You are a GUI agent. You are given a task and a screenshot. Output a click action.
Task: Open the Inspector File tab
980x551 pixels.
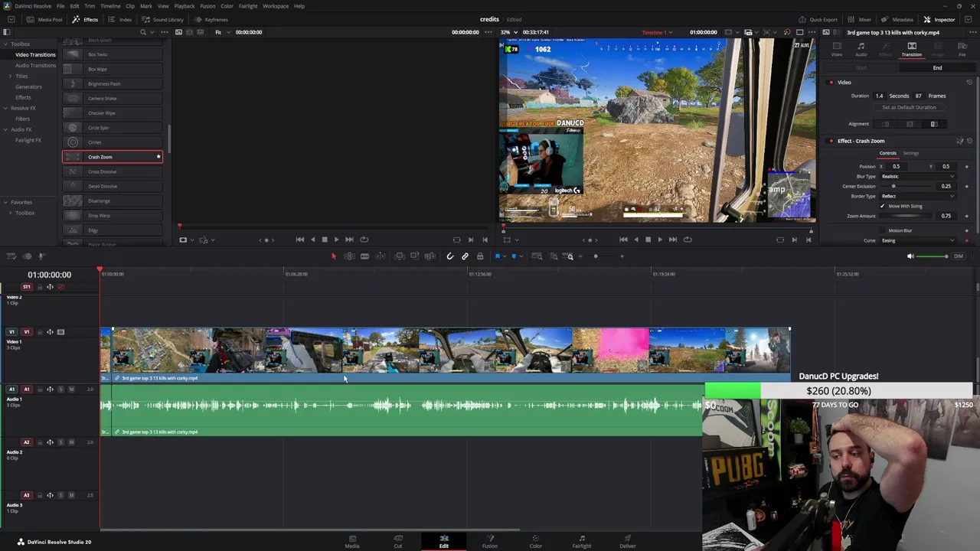[962, 49]
